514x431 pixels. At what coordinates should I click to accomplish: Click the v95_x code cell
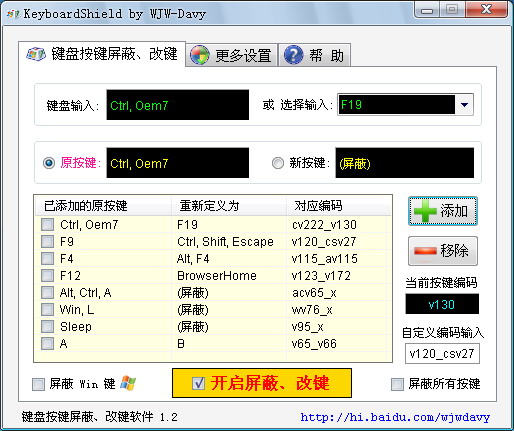(307, 327)
